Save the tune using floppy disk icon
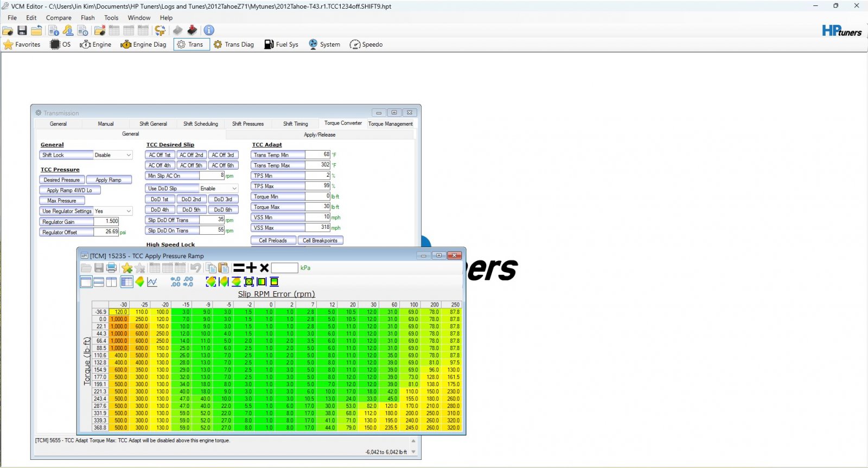Screen dimensions: 868x468 (x=22, y=30)
